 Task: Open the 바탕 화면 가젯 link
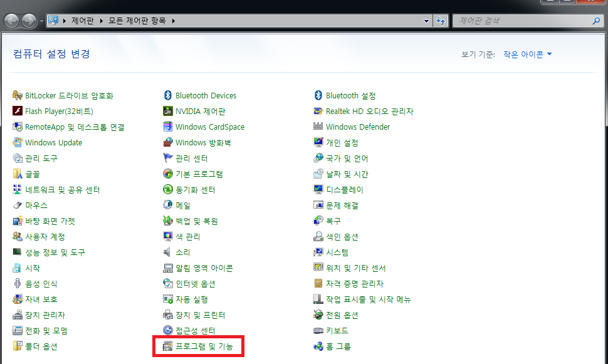[50, 221]
